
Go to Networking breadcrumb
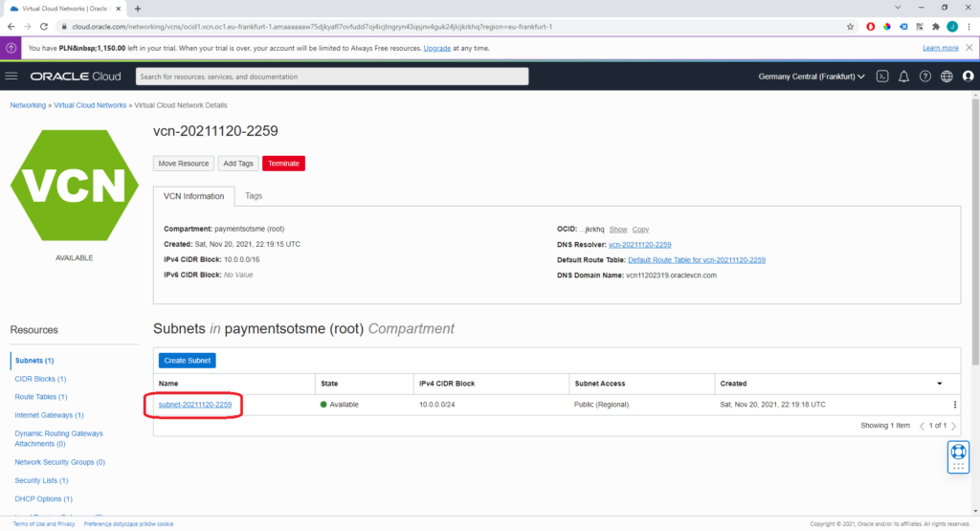pyautogui.click(x=28, y=105)
